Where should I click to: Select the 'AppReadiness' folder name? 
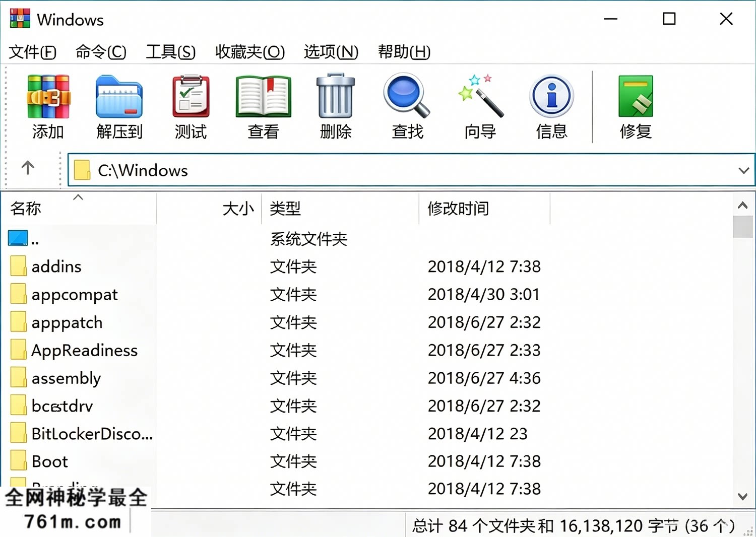(85, 350)
